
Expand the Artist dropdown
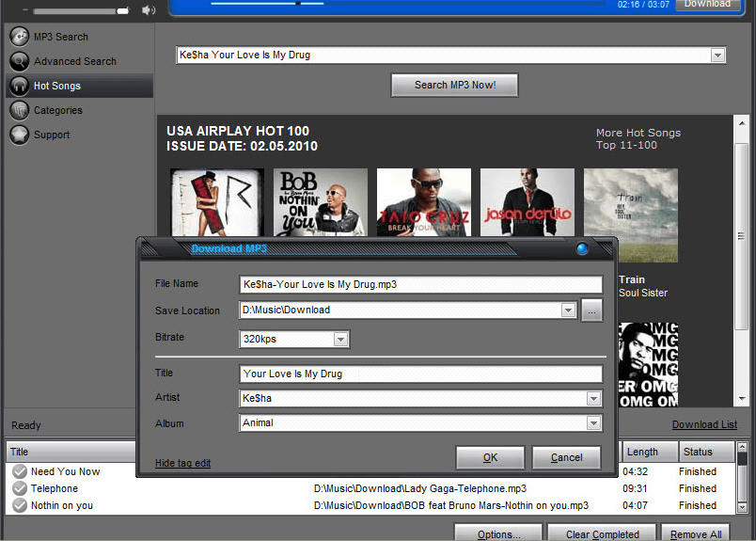[593, 399]
